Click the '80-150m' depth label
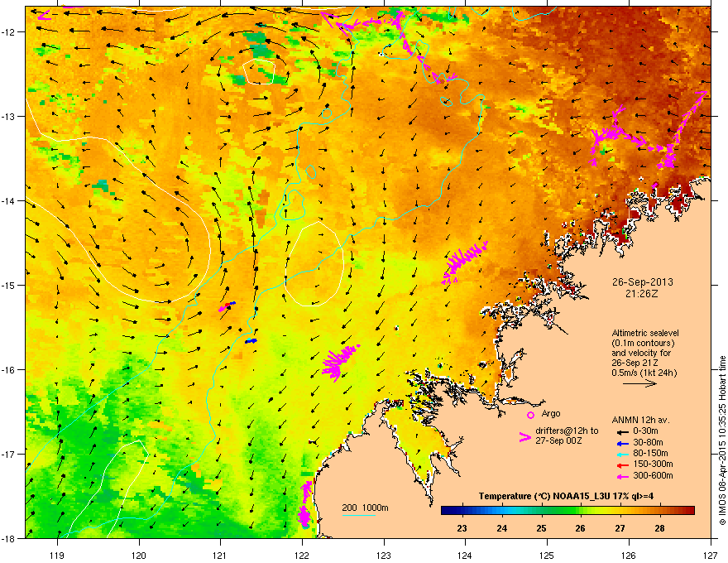Viewport: 728px width, 563px height. pyautogui.click(x=650, y=454)
